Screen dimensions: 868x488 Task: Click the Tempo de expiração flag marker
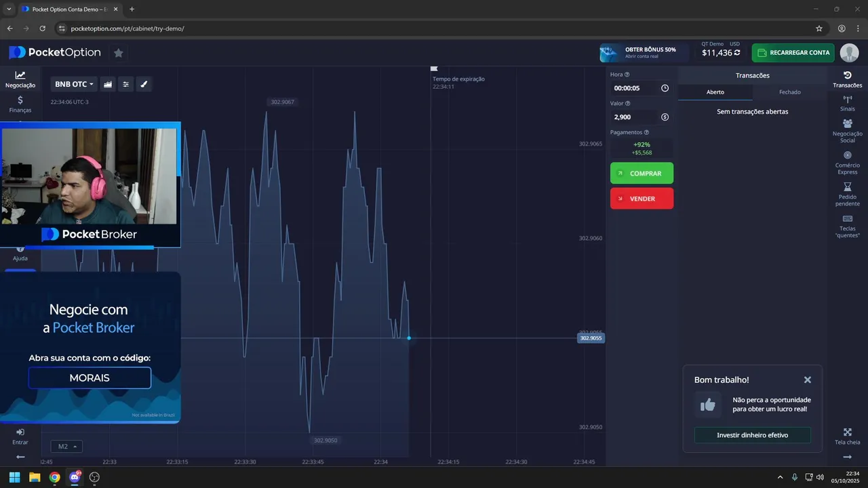click(434, 68)
